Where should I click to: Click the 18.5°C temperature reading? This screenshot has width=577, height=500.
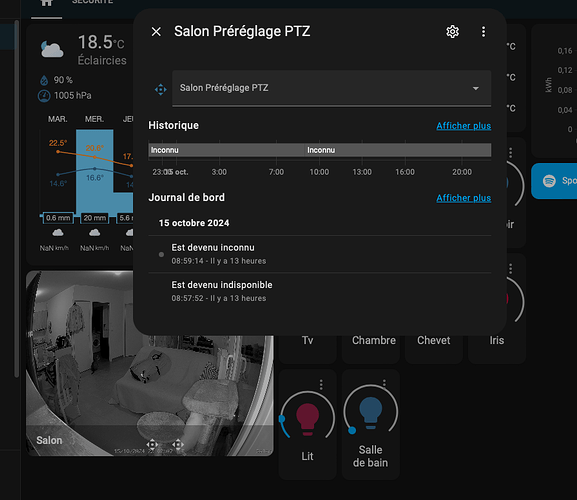click(x=101, y=42)
